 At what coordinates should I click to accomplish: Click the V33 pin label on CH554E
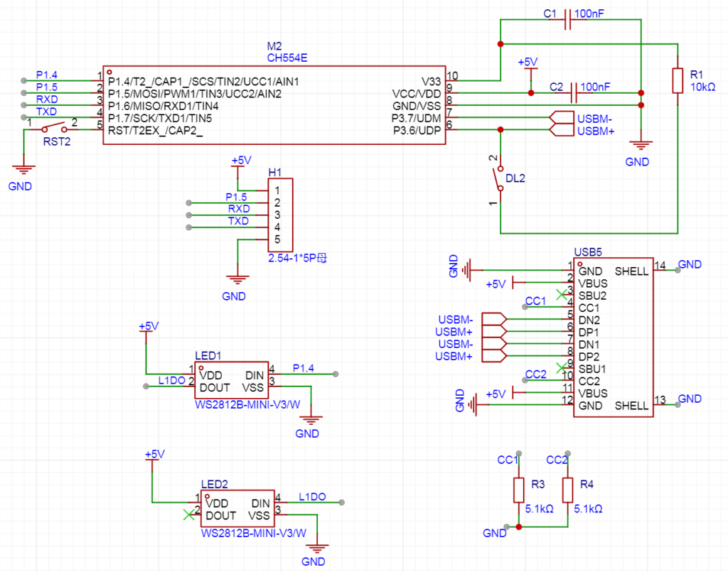tap(430, 82)
